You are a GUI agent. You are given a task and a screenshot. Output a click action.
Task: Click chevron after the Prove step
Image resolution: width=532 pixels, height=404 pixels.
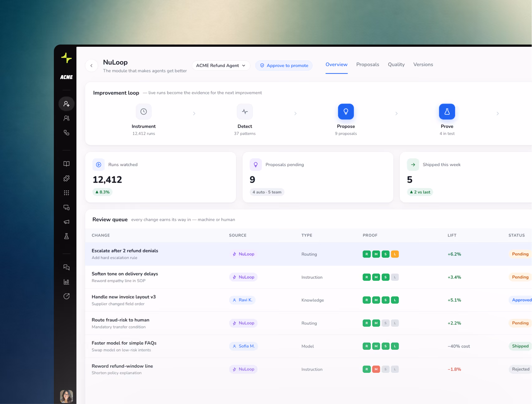tap(497, 113)
